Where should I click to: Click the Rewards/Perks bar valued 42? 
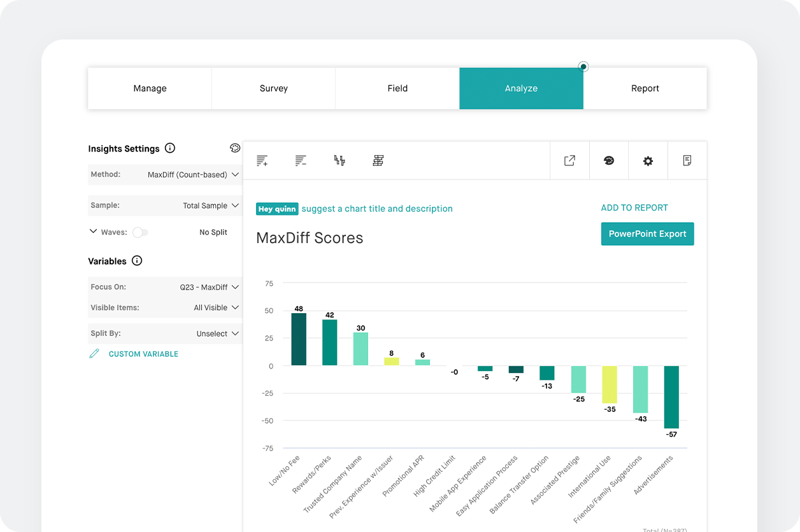click(330, 342)
